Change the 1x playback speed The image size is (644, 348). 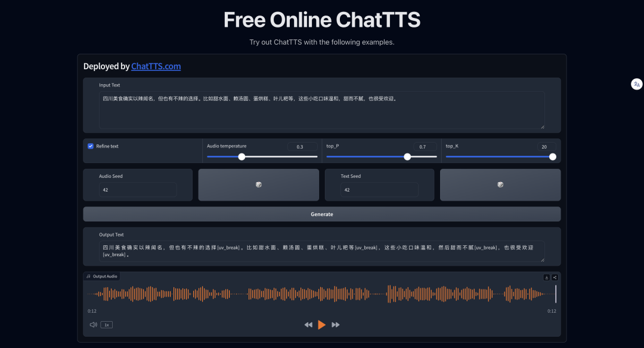coord(106,325)
